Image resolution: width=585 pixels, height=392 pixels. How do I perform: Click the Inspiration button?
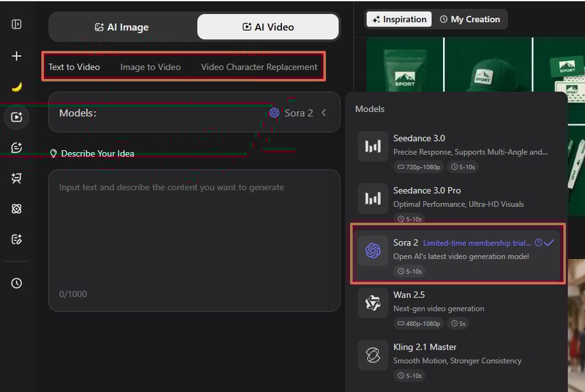point(398,19)
